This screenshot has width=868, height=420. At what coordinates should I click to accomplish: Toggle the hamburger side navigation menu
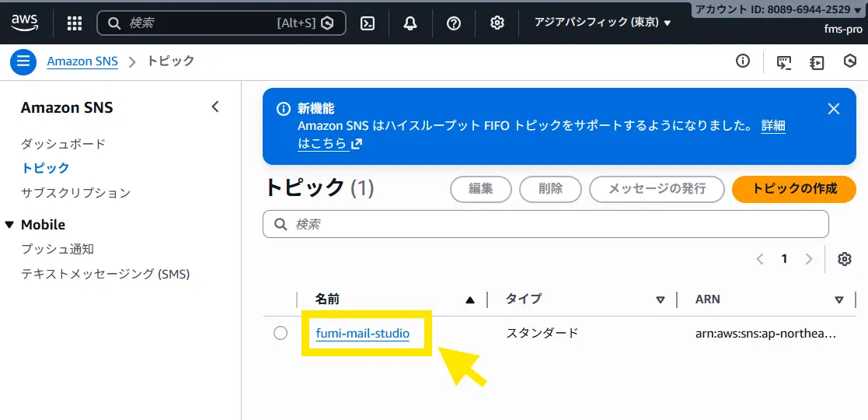[x=23, y=61]
